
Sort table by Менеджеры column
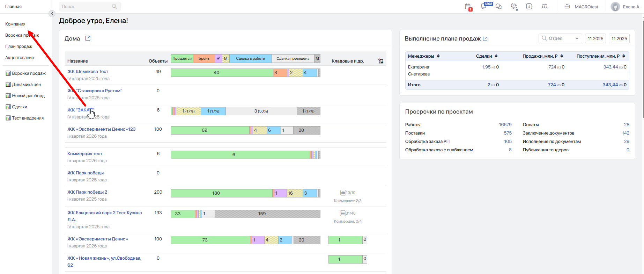click(438, 56)
